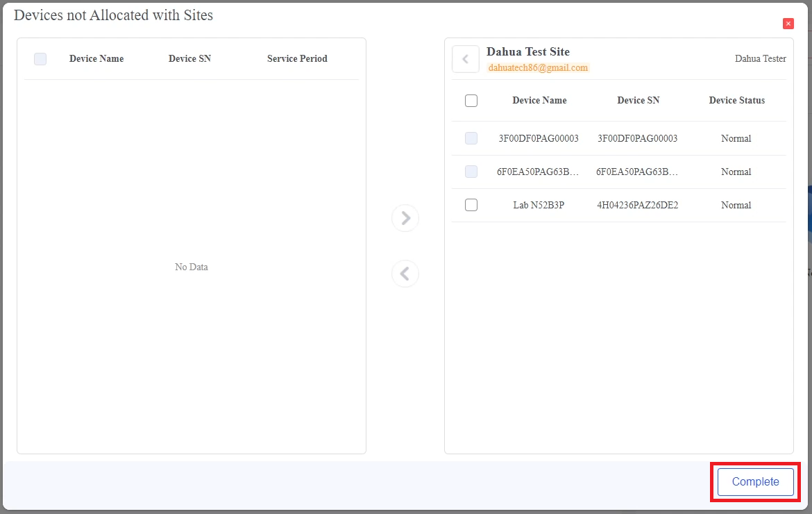
Task: Click the Dahua Tester user label
Action: coord(760,59)
